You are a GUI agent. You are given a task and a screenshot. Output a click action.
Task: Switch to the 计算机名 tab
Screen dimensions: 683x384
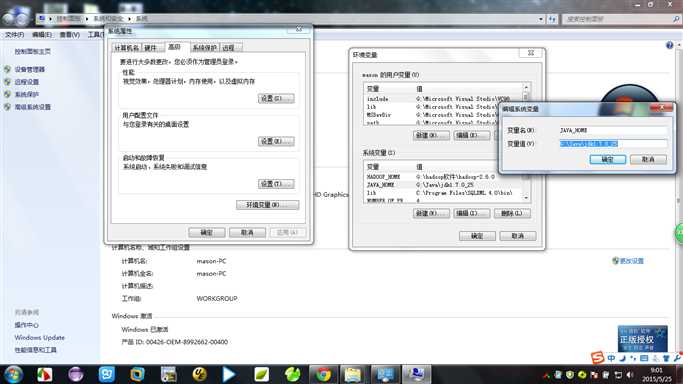click(x=126, y=47)
